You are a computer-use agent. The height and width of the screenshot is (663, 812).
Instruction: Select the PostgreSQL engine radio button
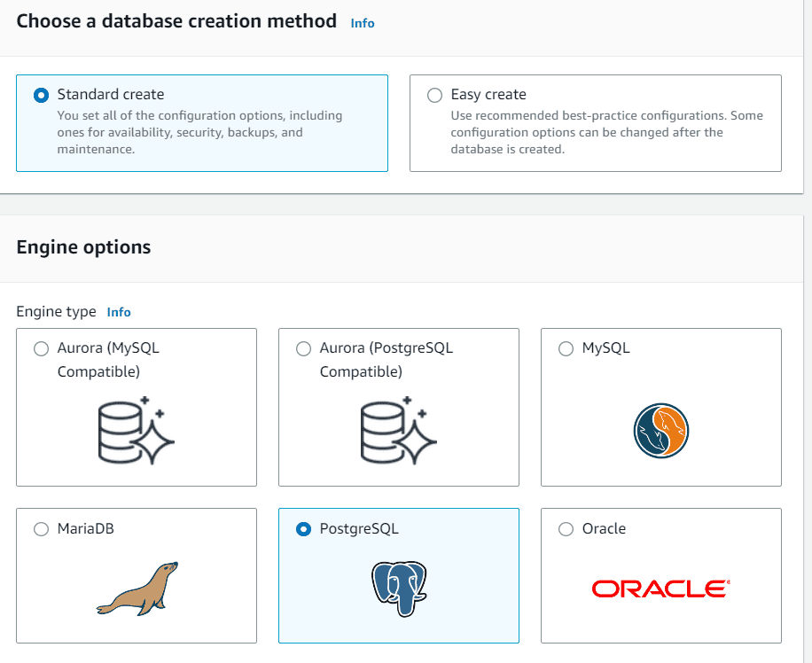click(303, 529)
